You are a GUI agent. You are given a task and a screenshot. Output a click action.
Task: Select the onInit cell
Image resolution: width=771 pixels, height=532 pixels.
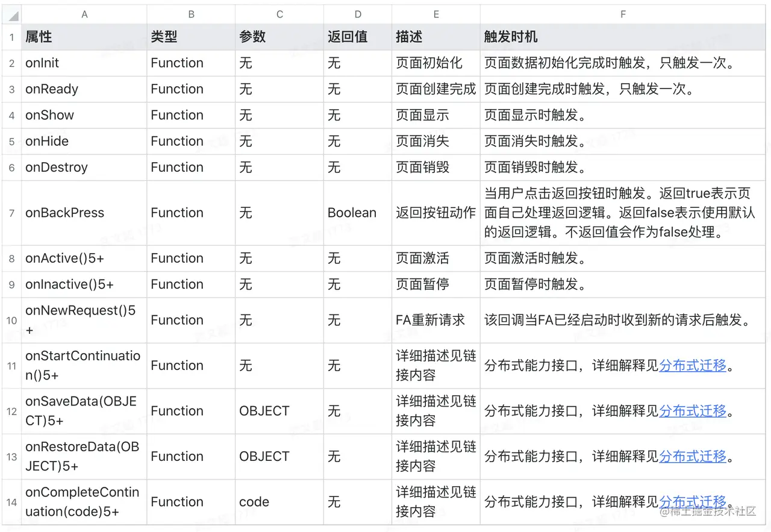pos(84,63)
